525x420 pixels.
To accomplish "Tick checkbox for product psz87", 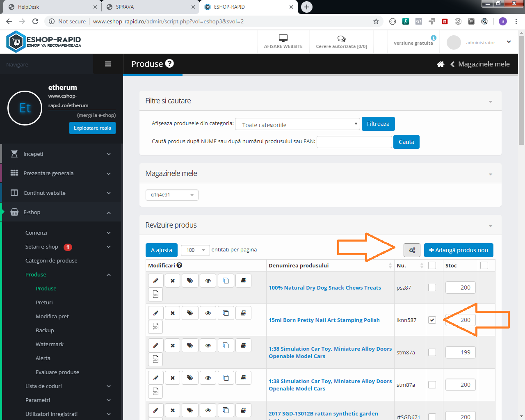I will tap(432, 288).
